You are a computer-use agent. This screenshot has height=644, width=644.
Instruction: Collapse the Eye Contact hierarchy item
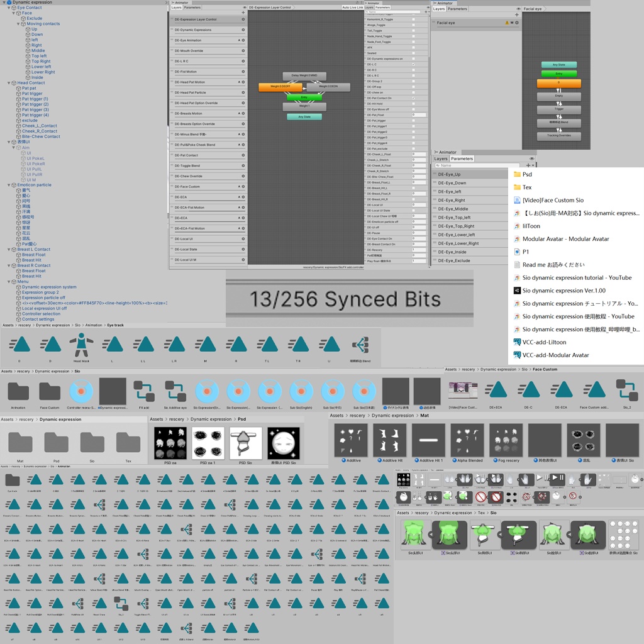[x=9, y=8]
